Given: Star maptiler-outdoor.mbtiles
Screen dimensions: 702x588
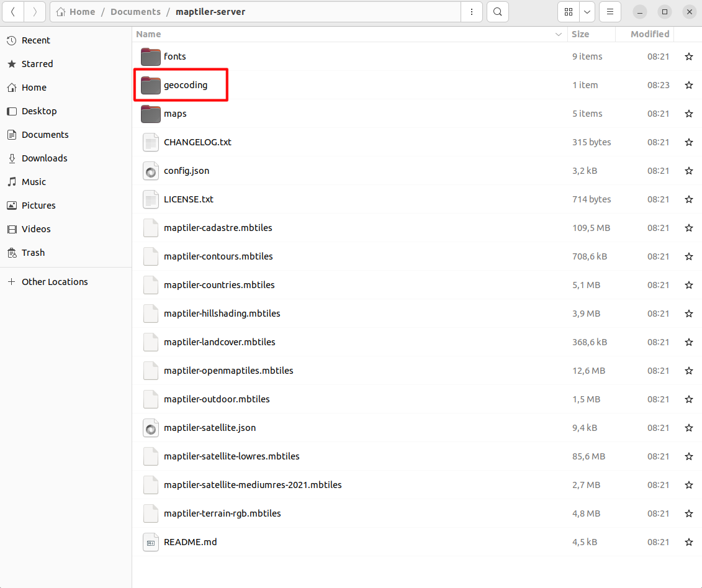Looking at the screenshot, I should tap(688, 399).
